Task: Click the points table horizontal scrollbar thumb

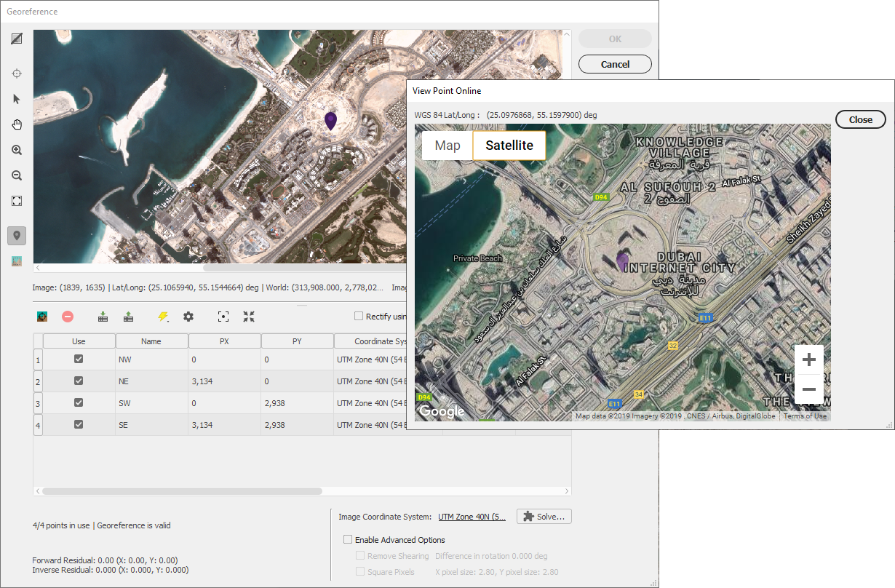Action: coord(182,491)
